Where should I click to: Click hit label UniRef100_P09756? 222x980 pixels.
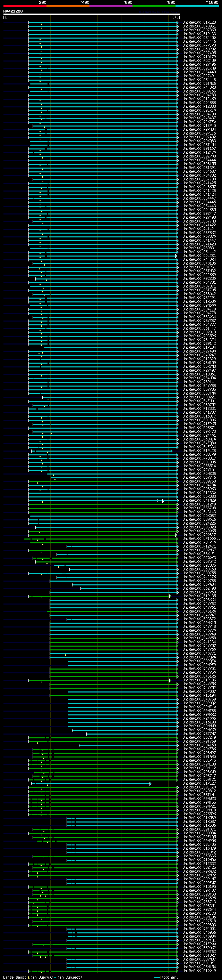(199, 91)
